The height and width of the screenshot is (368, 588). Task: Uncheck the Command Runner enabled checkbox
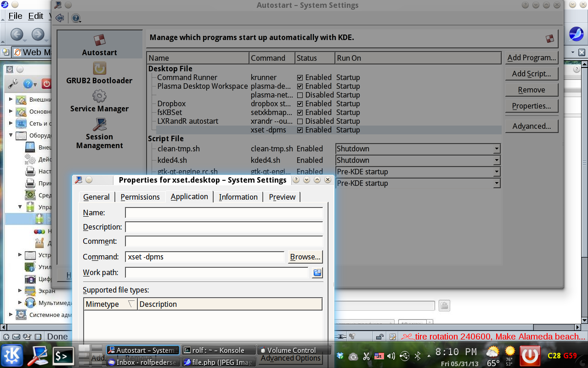300,78
